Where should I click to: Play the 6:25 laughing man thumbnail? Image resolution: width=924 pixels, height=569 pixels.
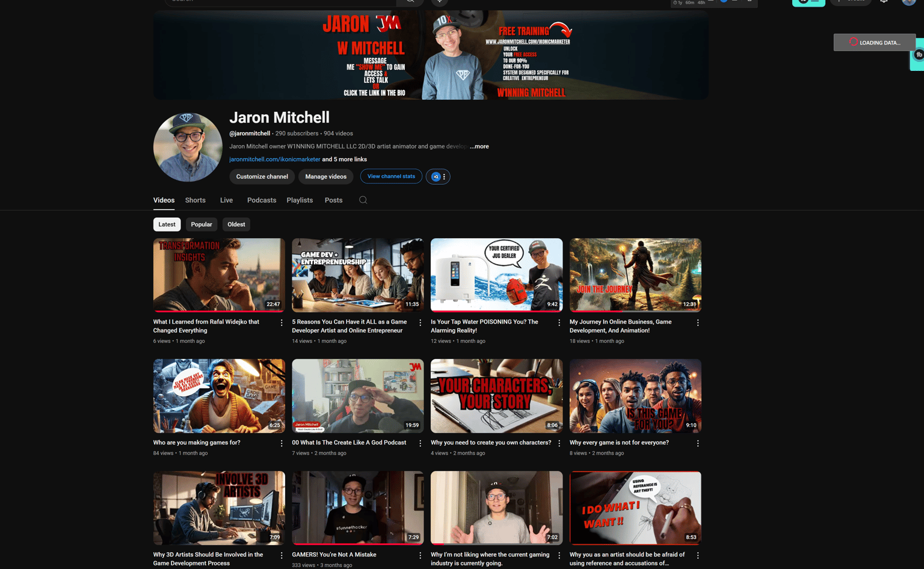click(219, 396)
